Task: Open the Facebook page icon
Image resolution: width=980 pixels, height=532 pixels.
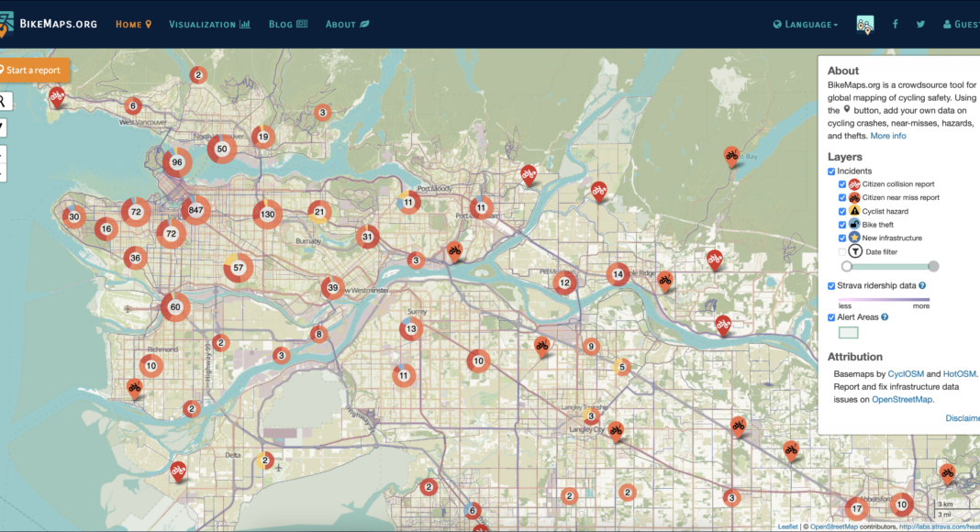Action: click(896, 24)
